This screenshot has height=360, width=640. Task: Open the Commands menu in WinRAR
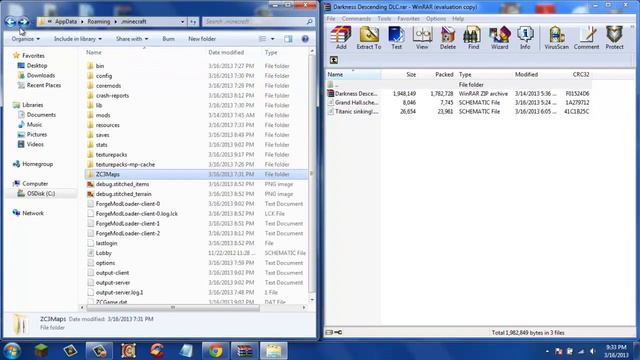coord(356,19)
